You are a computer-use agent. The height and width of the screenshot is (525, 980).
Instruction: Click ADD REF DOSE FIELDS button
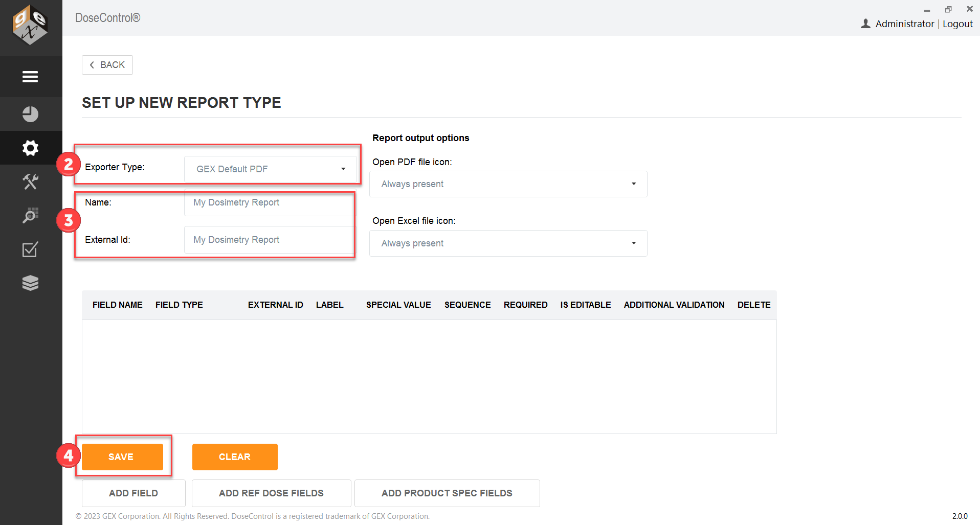click(x=271, y=493)
